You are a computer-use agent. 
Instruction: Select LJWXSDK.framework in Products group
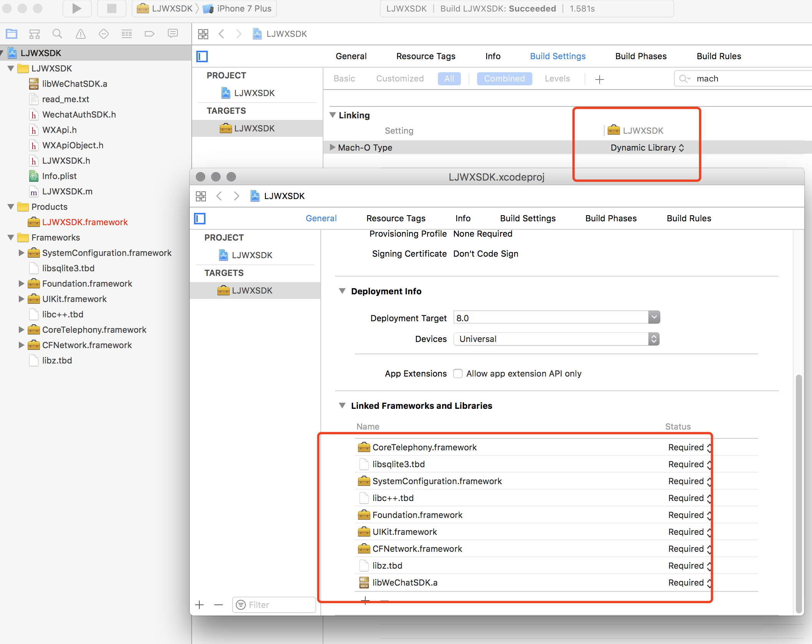coord(85,222)
